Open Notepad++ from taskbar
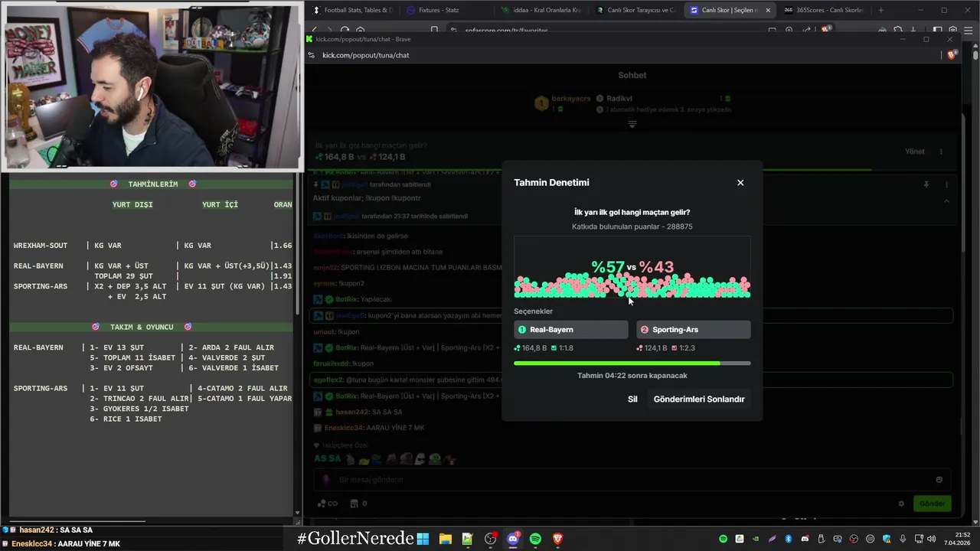The width and height of the screenshot is (980, 551). click(x=467, y=539)
